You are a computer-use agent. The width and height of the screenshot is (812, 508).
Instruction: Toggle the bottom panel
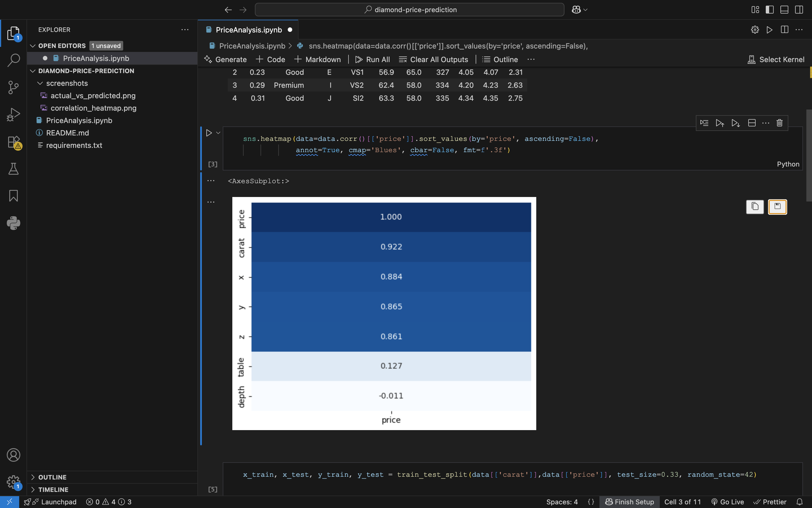point(784,10)
